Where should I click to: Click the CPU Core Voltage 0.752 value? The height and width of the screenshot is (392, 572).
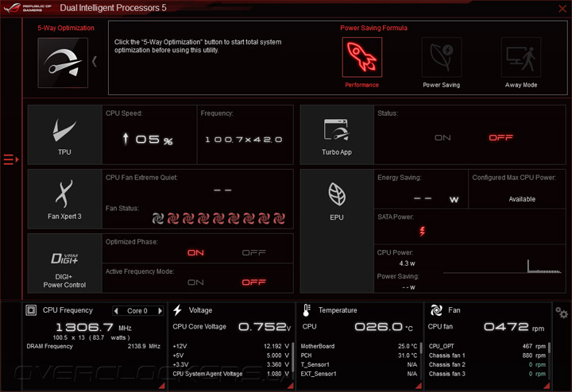[265, 327]
